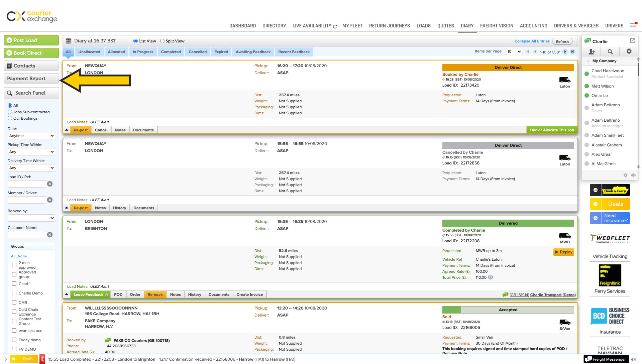
Task: Collapse the My Company contact group
Action: click(588, 61)
